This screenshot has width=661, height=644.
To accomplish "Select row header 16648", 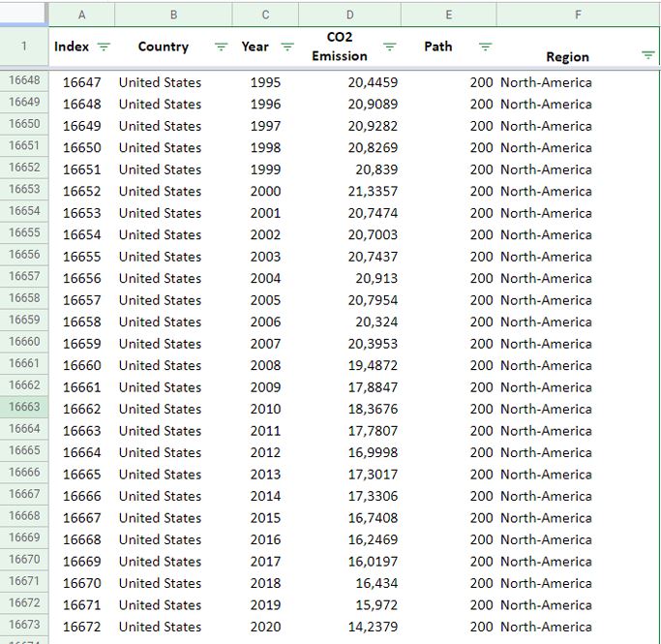I will coord(24,80).
